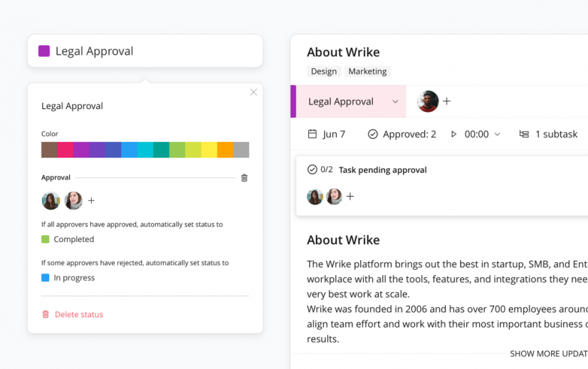Pick the pink color swatch
588x369 pixels.
click(65, 150)
